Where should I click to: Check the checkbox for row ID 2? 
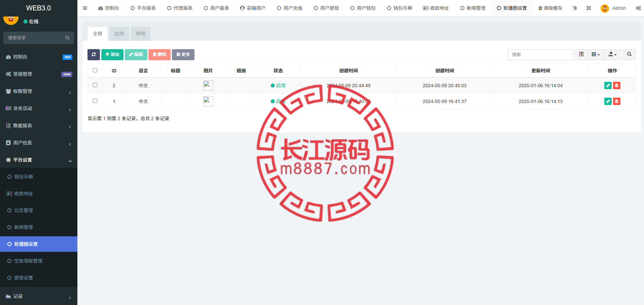[95, 85]
